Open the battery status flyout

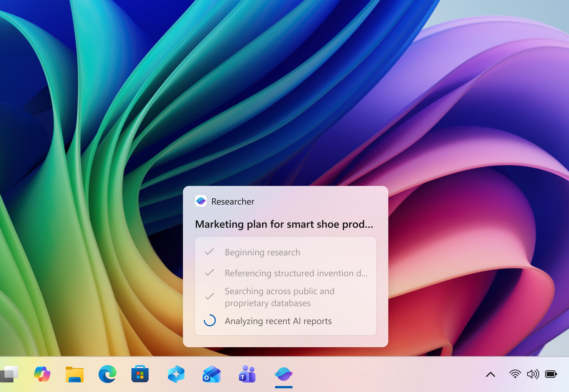coord(551,374)
